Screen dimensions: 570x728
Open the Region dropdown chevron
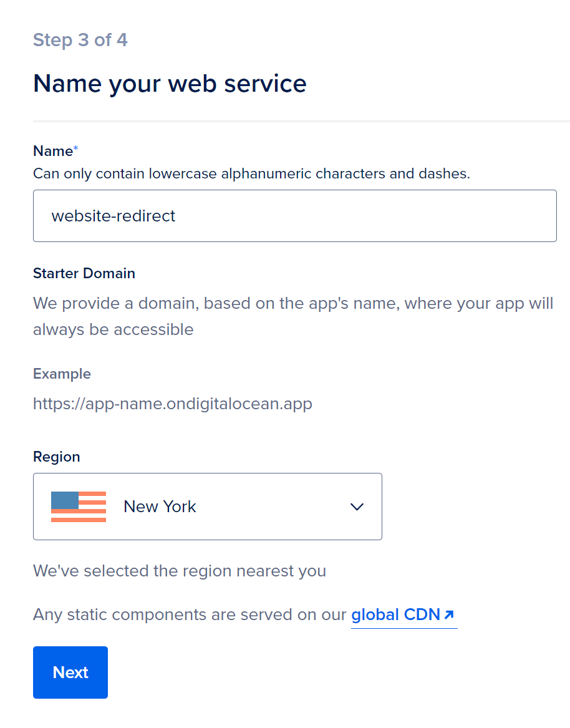pyautogui.click(x=357, y=507)
